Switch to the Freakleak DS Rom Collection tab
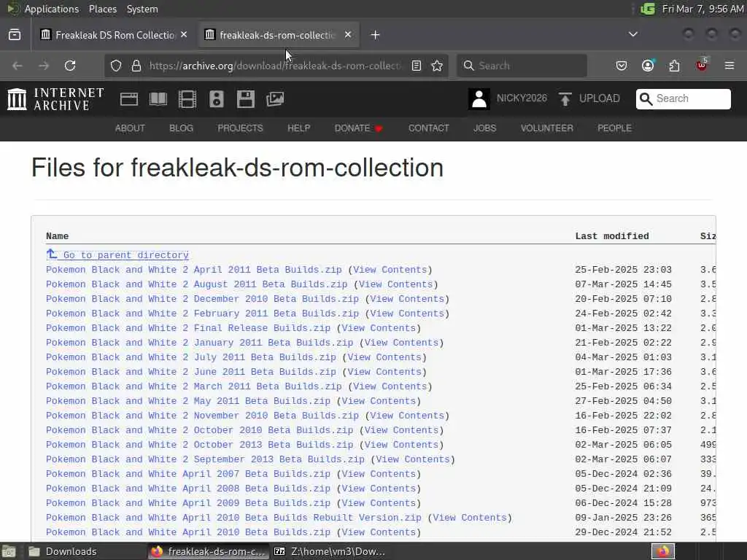The height and width of the screenshot is (560, 747). [x=115, y=35]
